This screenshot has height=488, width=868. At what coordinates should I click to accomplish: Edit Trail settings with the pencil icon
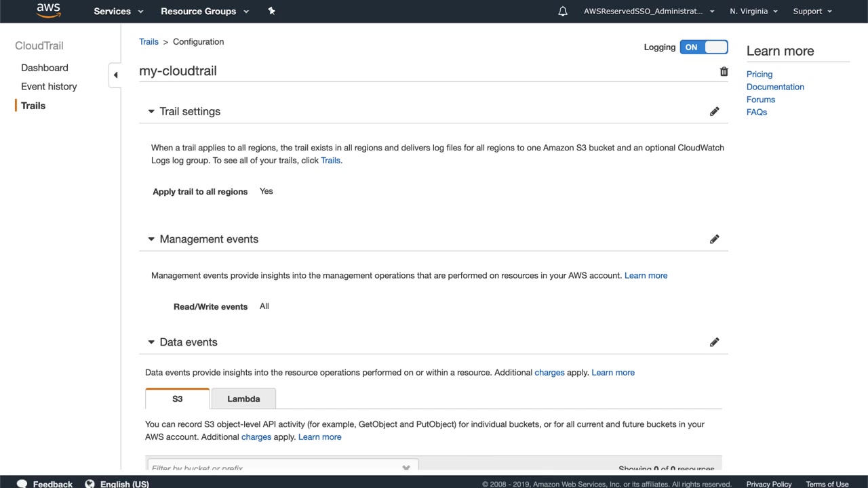tap(714, 111)
